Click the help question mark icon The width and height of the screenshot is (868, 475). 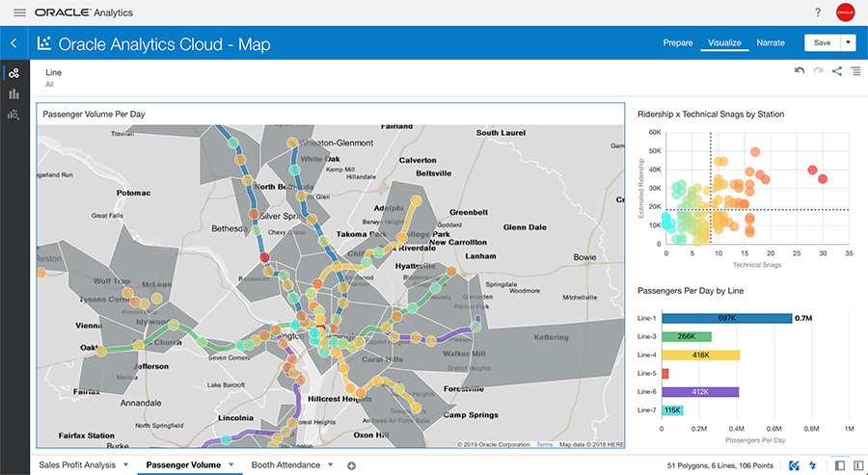(x=818, y=13)
